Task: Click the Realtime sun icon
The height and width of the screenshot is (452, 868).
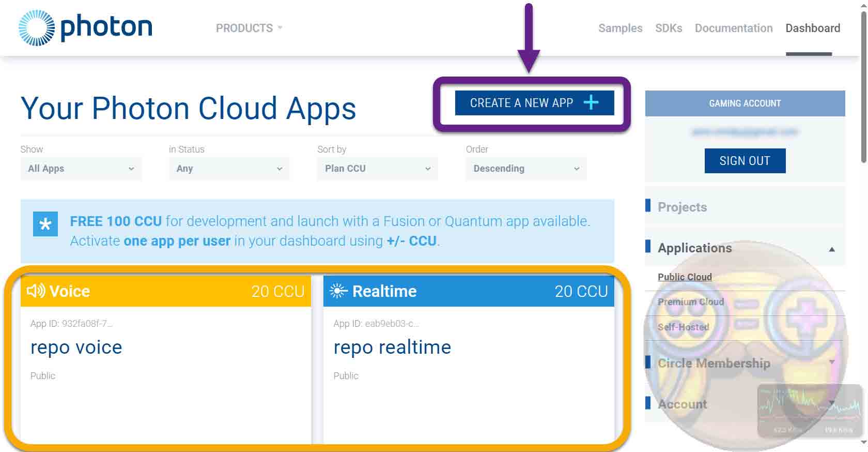Action: tap(338, 291)
